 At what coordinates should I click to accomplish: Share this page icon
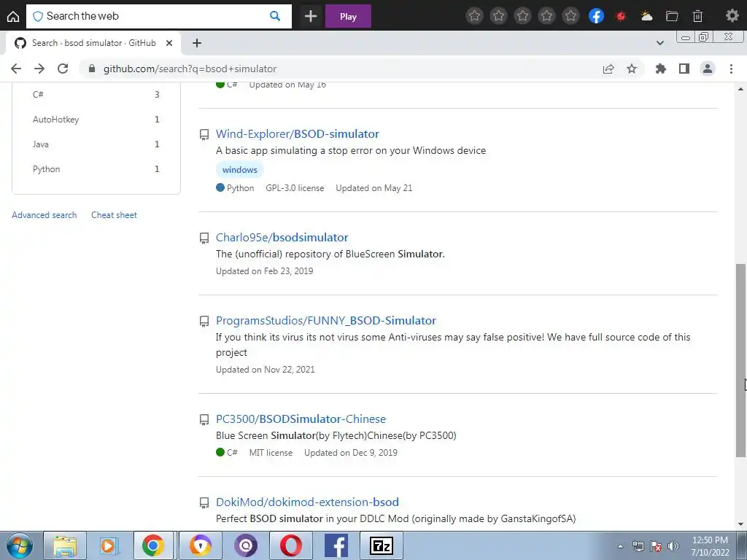608,69
